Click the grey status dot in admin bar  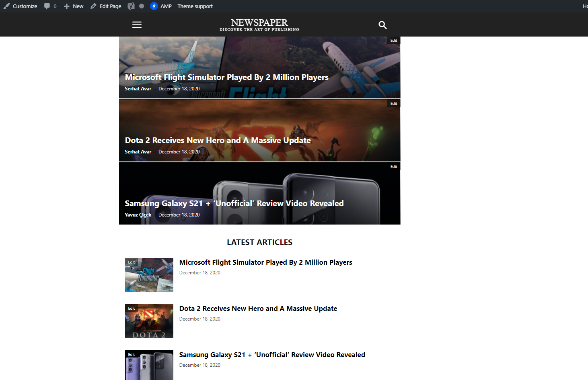point(142,6)
